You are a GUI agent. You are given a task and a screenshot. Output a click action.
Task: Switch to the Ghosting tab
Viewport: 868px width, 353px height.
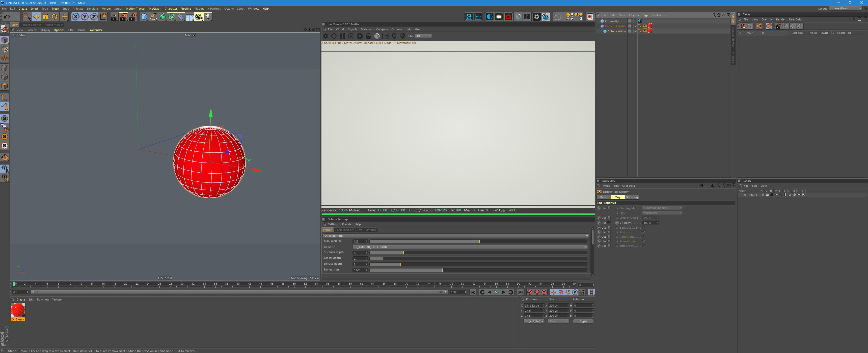pos(632,197)
